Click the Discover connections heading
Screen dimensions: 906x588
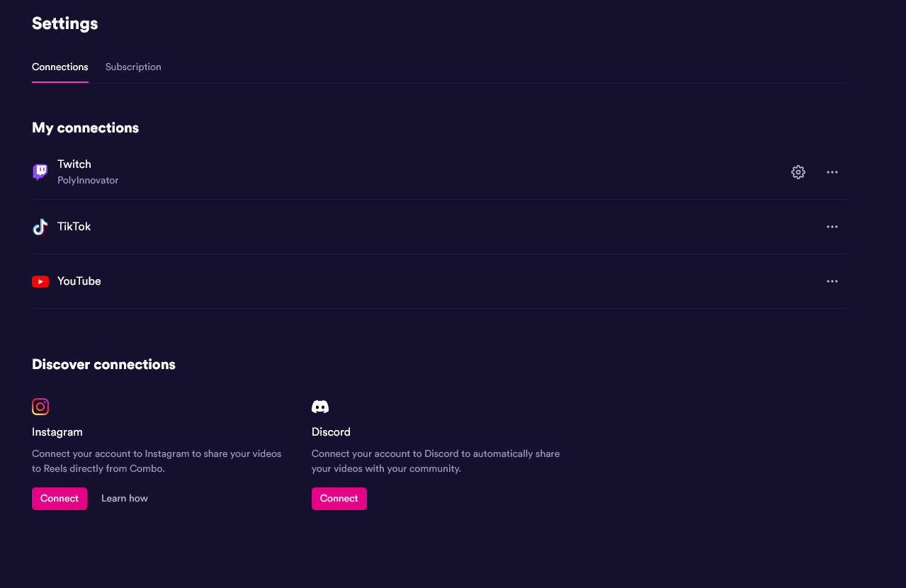103,365
